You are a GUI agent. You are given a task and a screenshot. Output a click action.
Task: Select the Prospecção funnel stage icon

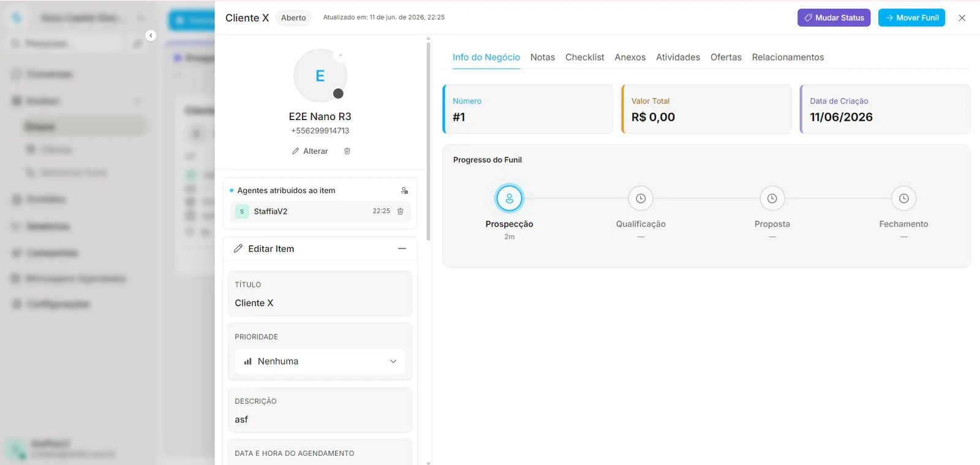[509, 198]
